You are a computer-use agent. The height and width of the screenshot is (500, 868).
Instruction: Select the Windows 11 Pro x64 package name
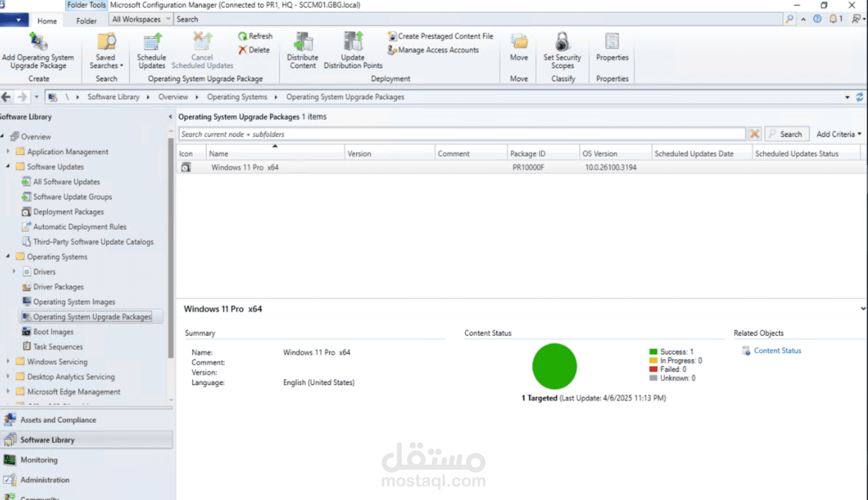tap(245, 167)
